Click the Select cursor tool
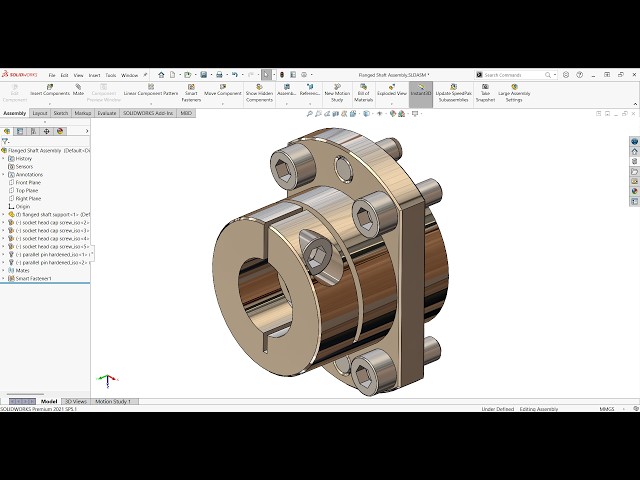 [x=266, y=75]
